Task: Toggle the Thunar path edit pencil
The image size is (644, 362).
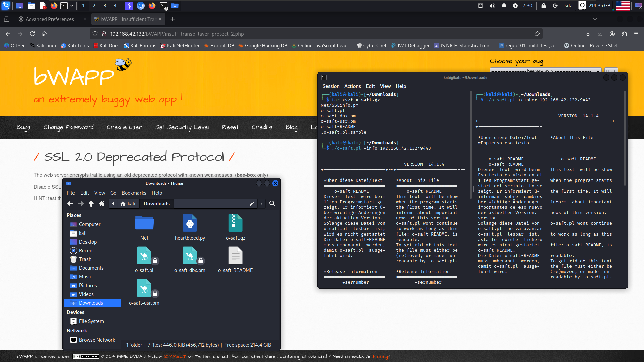Action: 252,204
